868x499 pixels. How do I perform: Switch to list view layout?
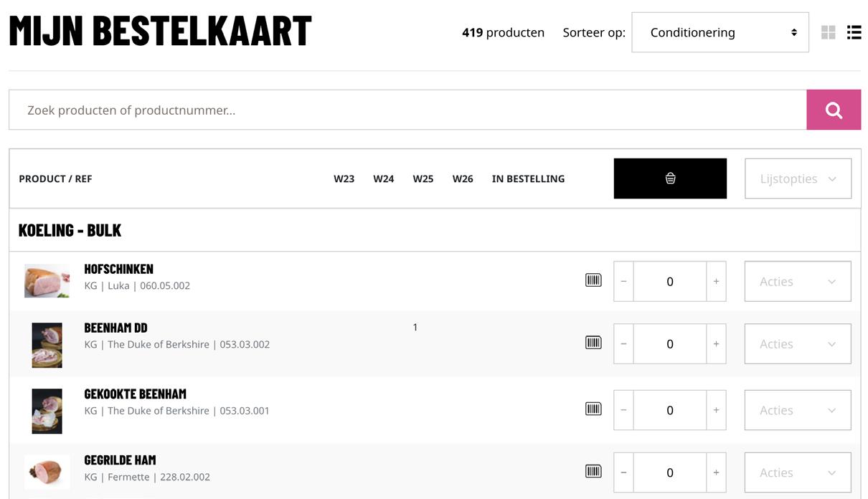pyautogui.click(x=854, y=32)
